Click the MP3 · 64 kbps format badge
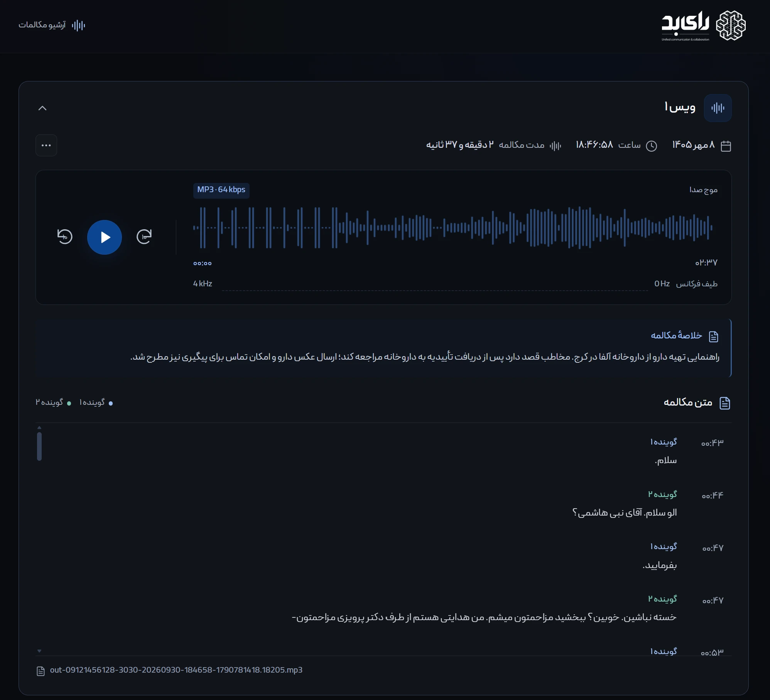This screenshot has width=770, height=700. pyautogui.click(x=221, y=190)
